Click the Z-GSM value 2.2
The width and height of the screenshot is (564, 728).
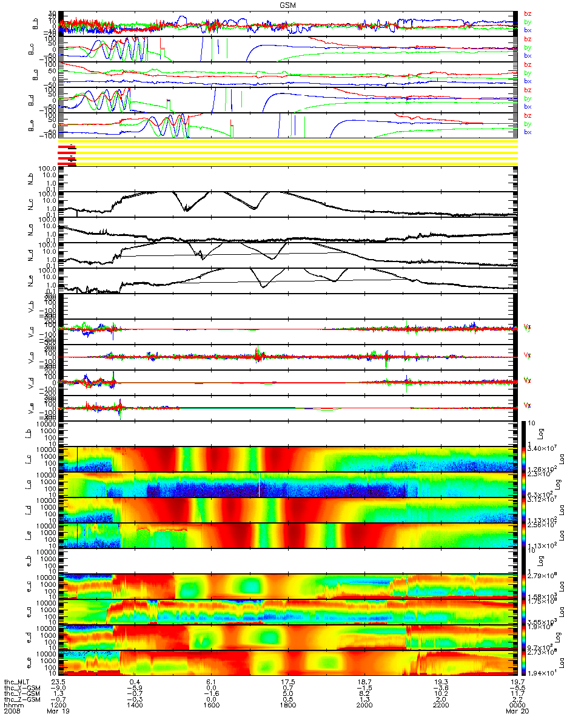[517, 700]
